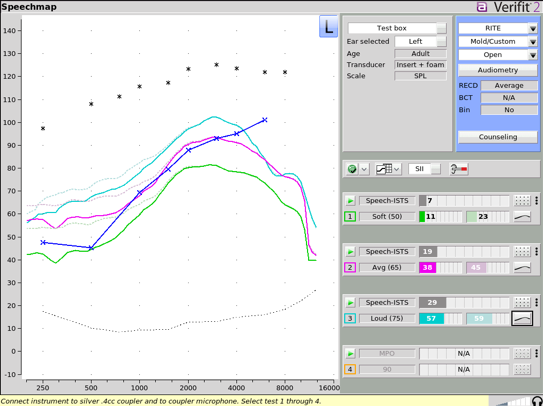Open three-dot menu for test 1
Image resolution: width=543 pixels, height=406 pixels.
[536, 201]
